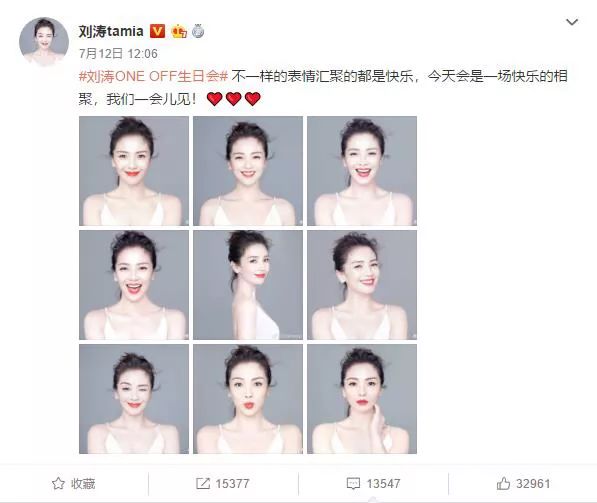
Task: Open the profile avatar picture
Action: pyautogui.click(x=44, y=42)
